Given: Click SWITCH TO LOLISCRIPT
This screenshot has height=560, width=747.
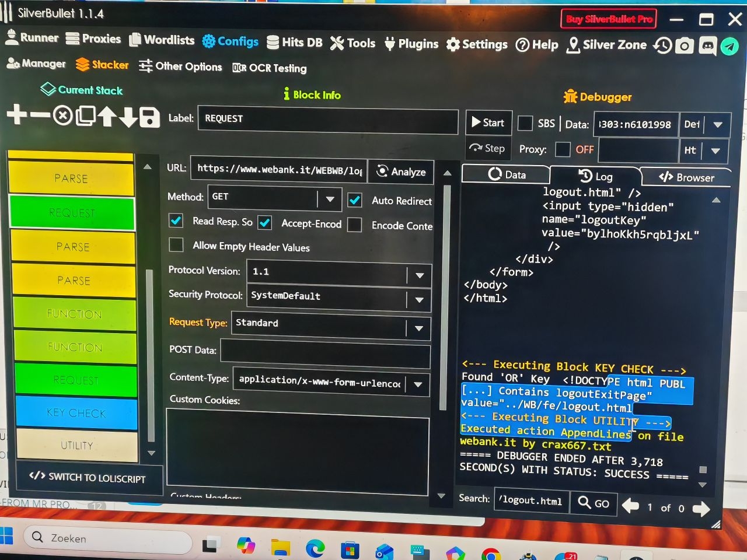Looking at the screenshot, I should 88,478.
